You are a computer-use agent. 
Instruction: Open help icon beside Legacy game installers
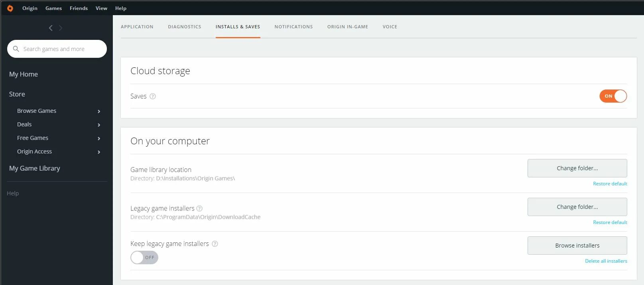(199, 208)
